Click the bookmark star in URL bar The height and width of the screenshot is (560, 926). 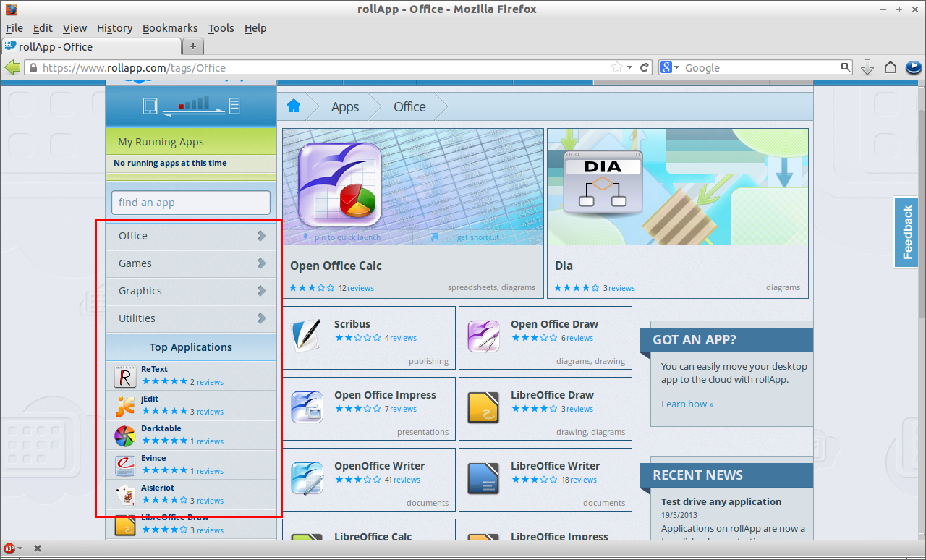pyautogui.click(x=617, y=67)
